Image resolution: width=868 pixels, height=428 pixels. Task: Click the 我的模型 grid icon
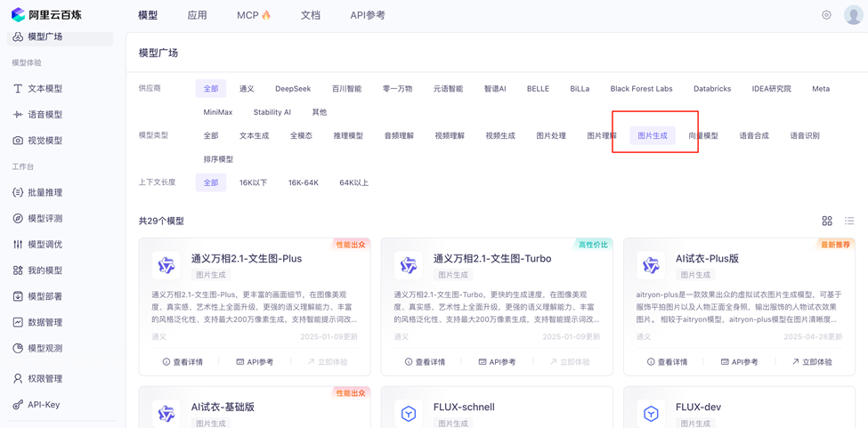point(18,271)
